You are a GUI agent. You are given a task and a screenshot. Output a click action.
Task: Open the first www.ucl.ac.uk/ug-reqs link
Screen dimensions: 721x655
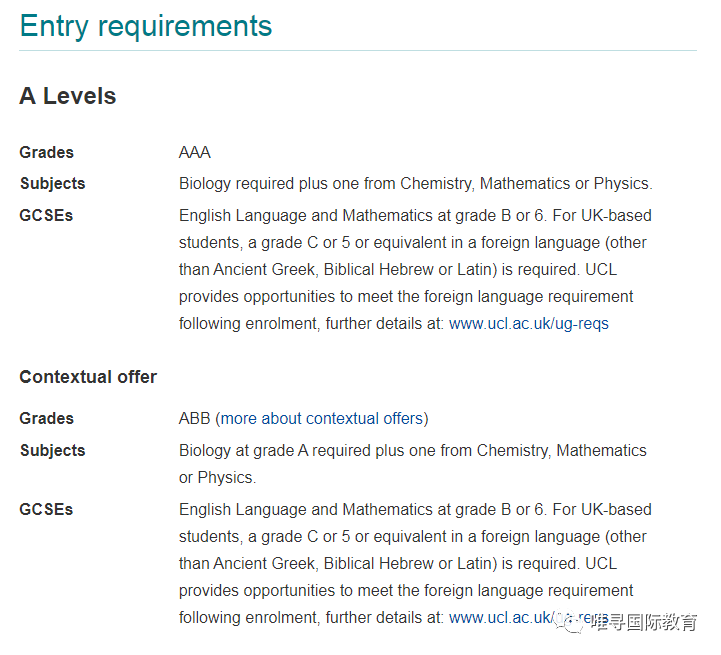point(528,324)
